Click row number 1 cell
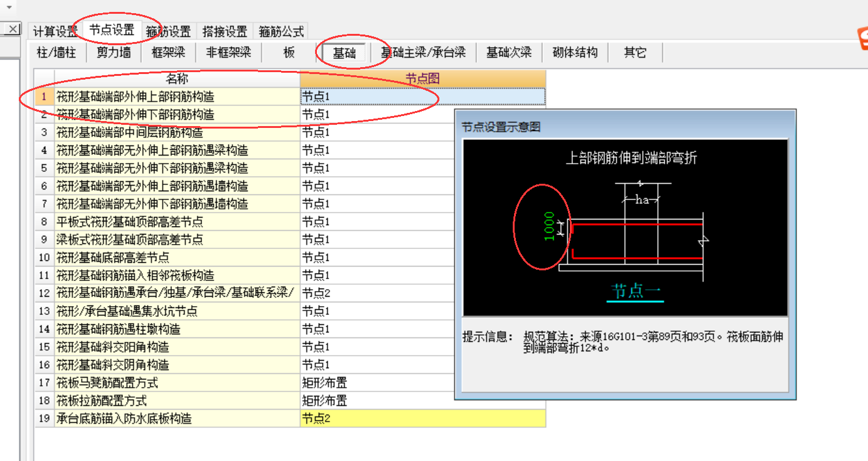868x461 pixels. point(44,97)
